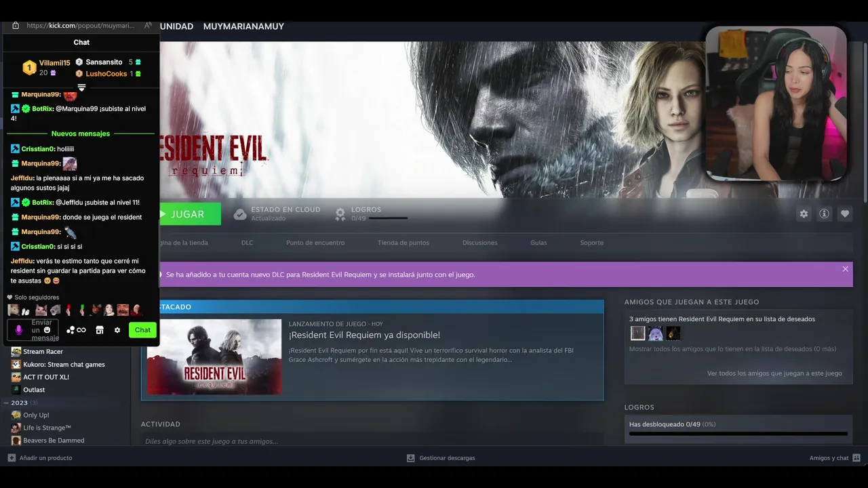Collapse the gift leaderboard arrow in chat

81,87
